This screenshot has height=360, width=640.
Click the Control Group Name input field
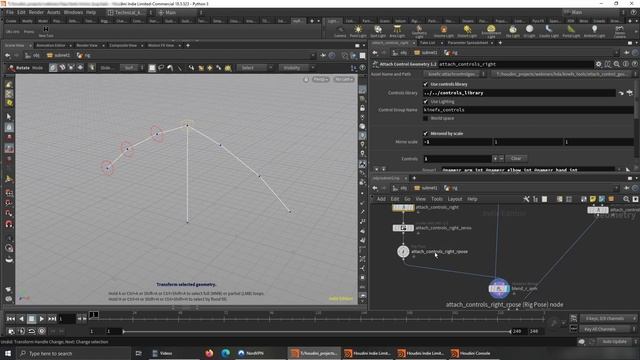[528, 110]
